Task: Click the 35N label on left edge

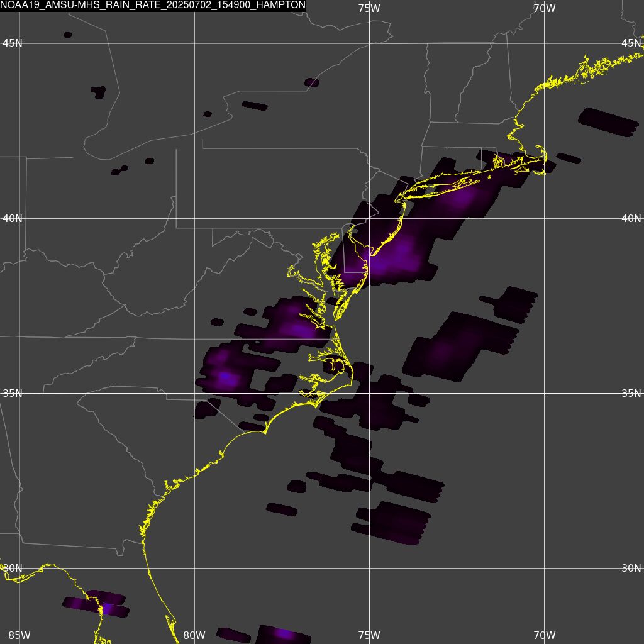Action: click(x=13, y=394)
